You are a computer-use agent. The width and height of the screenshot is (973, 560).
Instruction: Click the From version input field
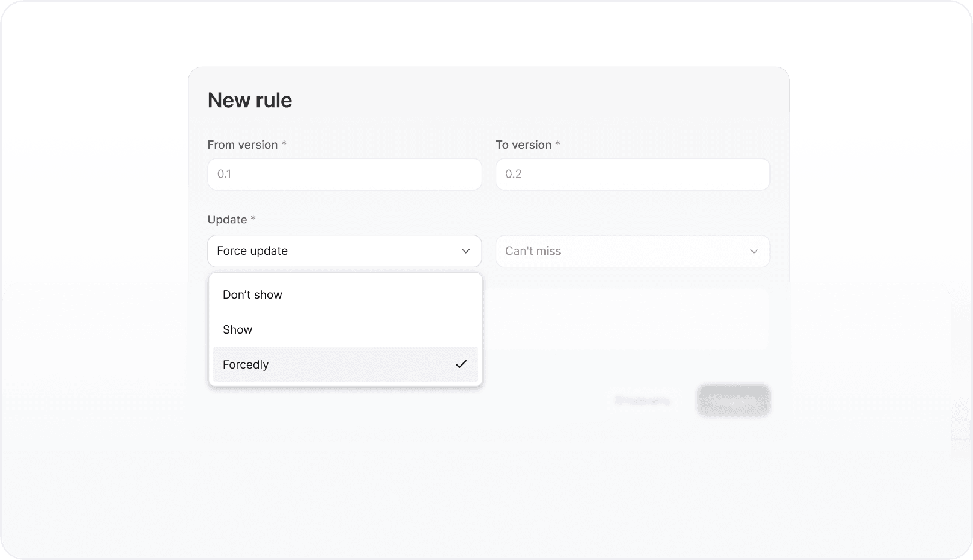[344, 174]
